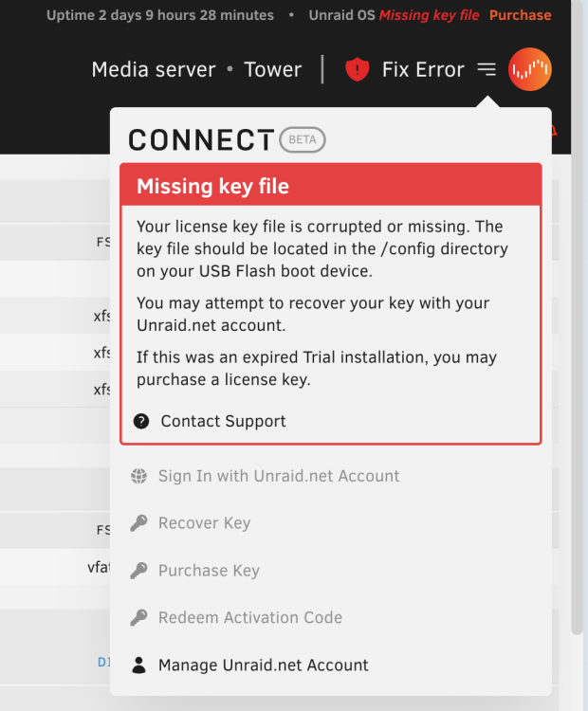Screen dimensions: 588x711
Task: Click the key icon beside Recover Key
Action: 138,523
